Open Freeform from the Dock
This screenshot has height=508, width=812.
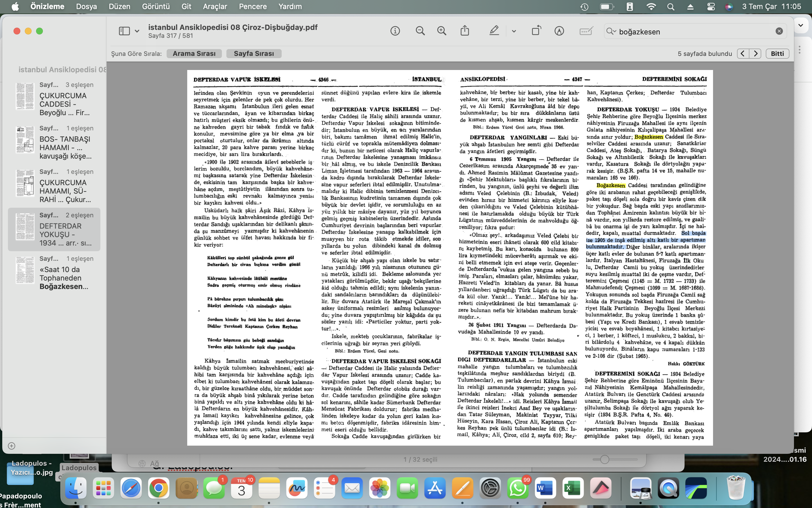pyautogui.click(x=297, y=488)
